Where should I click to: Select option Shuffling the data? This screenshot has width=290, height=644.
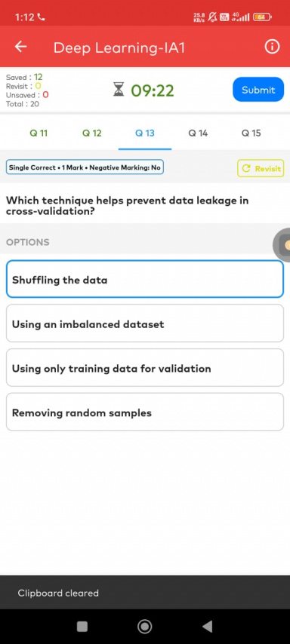click(x=145, y=279)
